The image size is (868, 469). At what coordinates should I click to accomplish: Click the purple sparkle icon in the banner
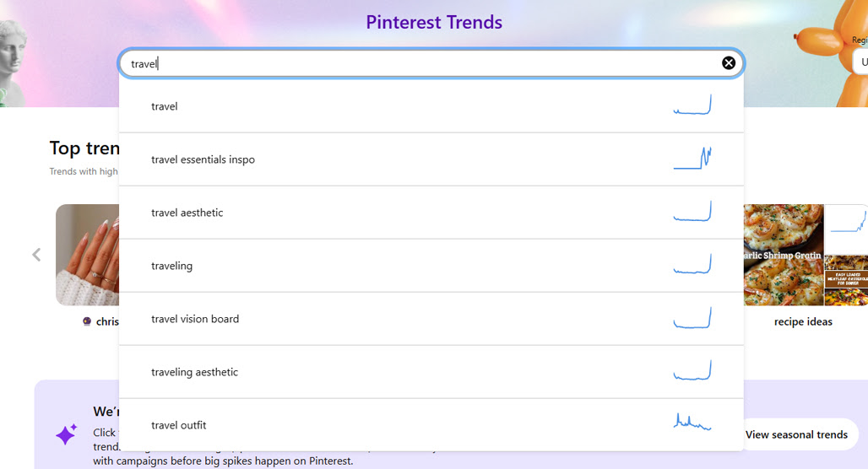[66, 434]
